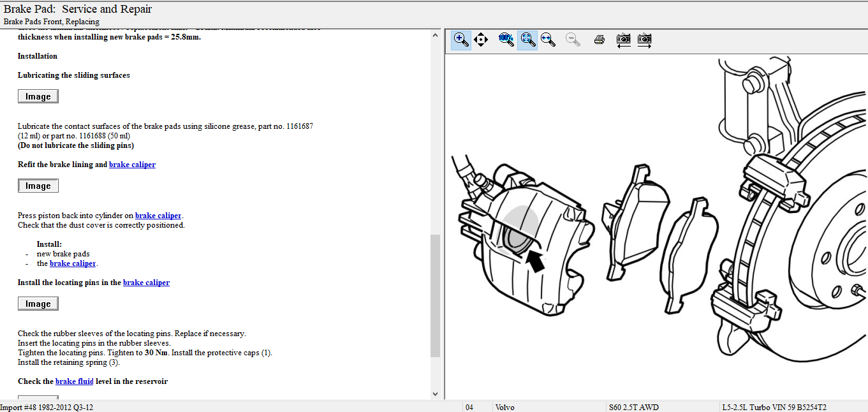The height and width of the screenshot is (412, 868).
Task: Go to next image with camera right arrow
Action: click(x=645, y=40)
